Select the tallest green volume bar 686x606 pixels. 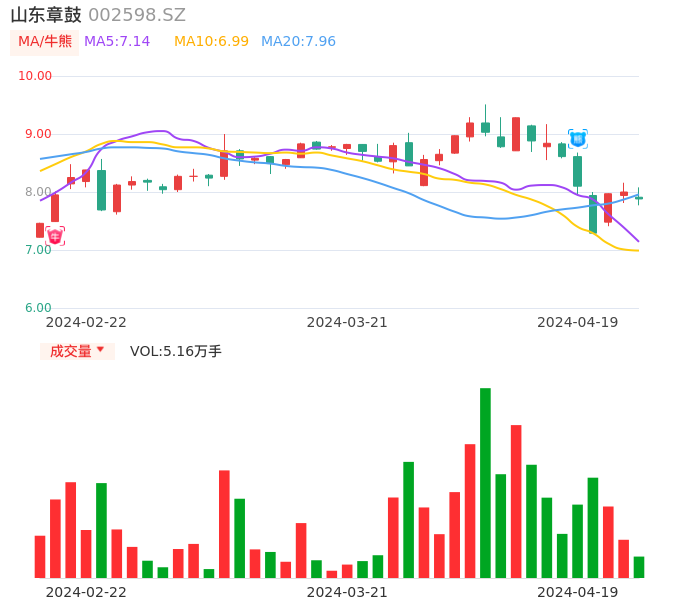[x=485, y=483]
